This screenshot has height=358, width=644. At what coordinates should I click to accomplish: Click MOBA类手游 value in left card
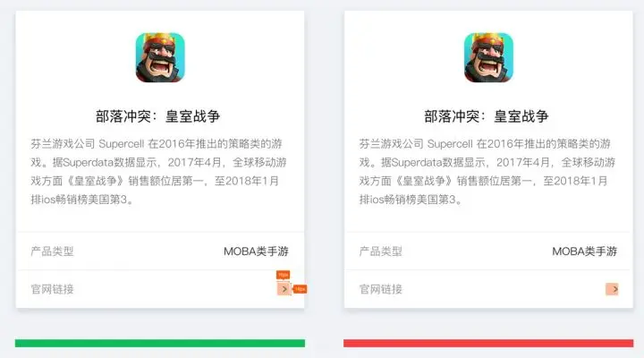(x=256, y=251)
